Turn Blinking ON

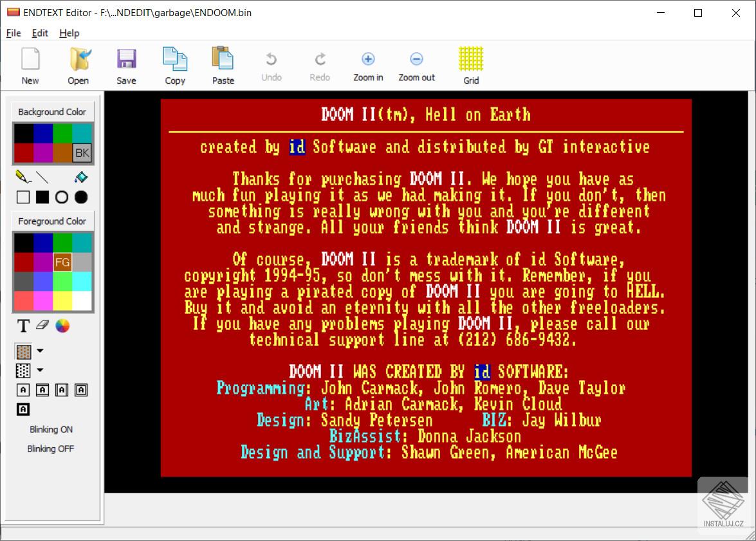[x=51, y=429]
